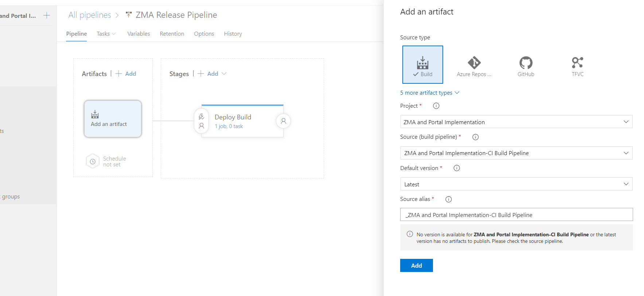Select the TFVC source type icon
This screenshot has width=644, height=296.
[577, 66]
